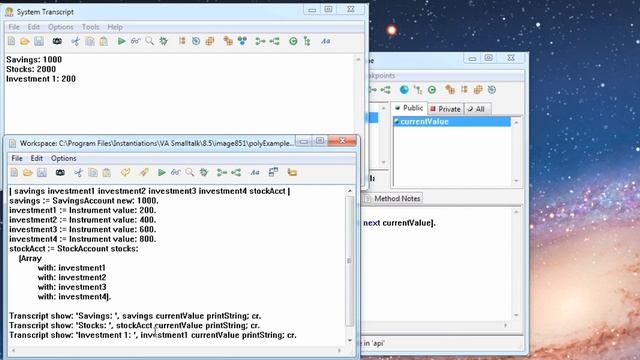Open the Edit menu in System Transcript

tap(33, 27)
